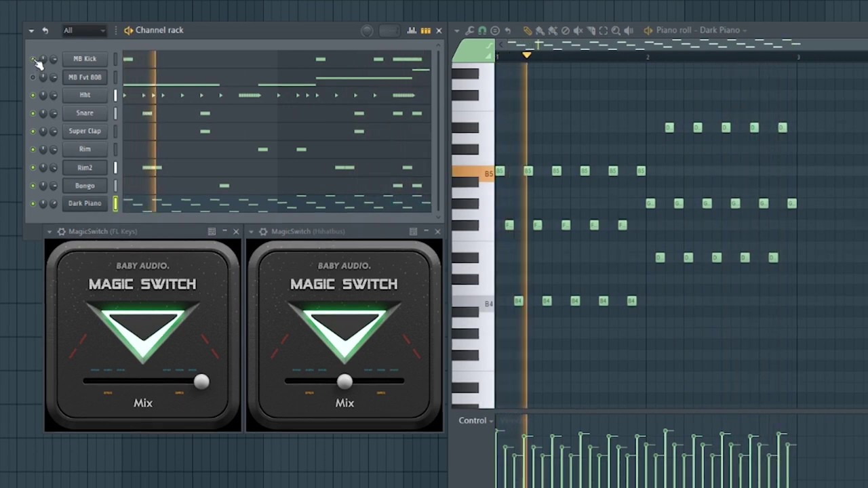The image size is (868, 488).
Task: Mute the MB Kick channel LED
Action: pyautogui.click(x=33, y=59)
